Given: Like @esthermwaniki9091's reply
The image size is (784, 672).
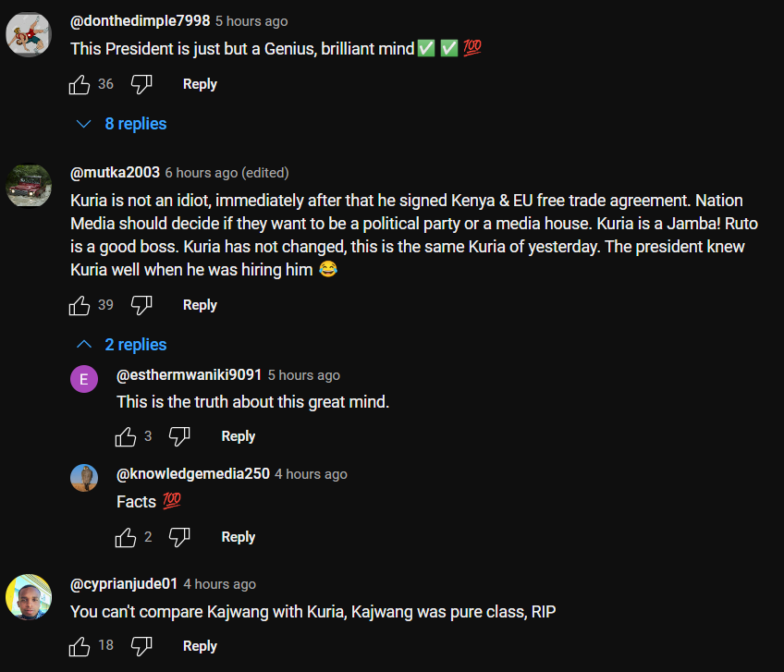Looking at the screenshot, I should [126, 436].
